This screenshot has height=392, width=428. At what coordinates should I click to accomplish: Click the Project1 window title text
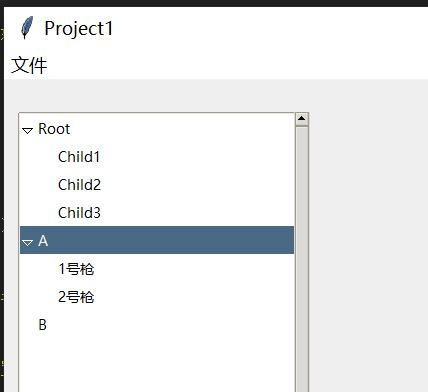point(79,28)
